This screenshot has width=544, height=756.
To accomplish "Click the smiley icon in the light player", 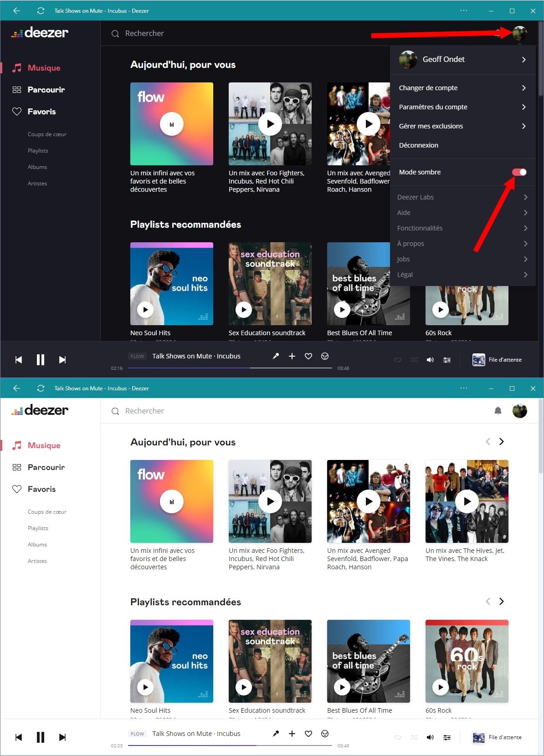I will click(325, 734).
